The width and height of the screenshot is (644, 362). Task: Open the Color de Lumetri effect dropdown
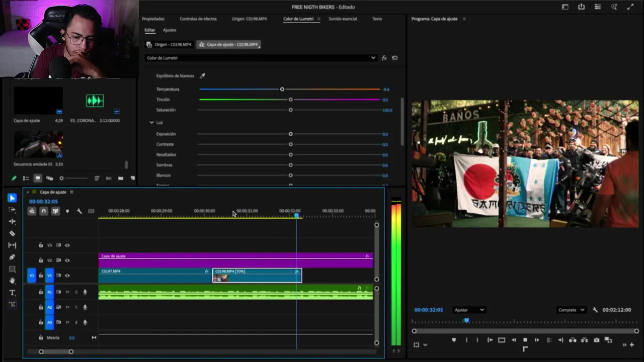click(x=261, y=58)
